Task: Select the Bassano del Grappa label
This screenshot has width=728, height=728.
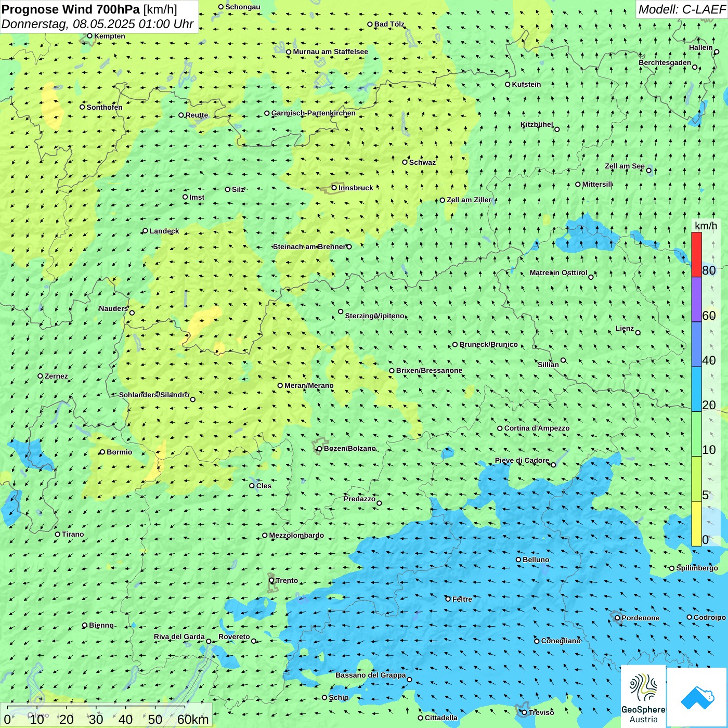Action: click(371, 675)
